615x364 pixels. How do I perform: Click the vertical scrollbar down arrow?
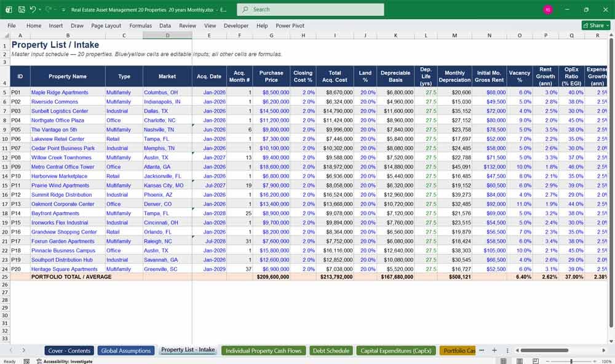coord(611,342)
